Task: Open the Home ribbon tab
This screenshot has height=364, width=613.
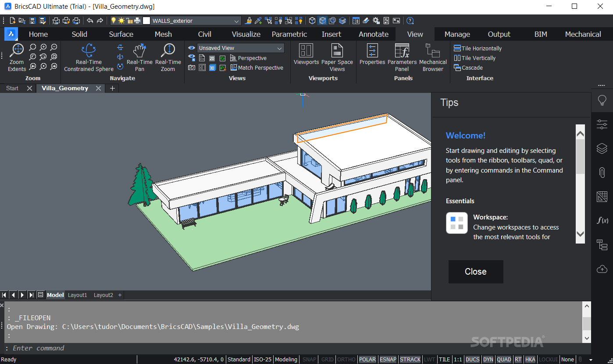Action: click(38, 34)
